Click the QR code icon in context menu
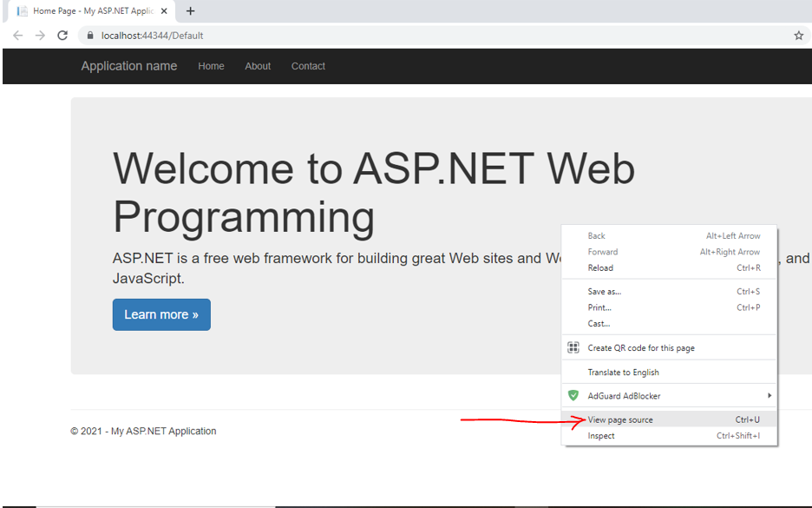812x508 pixels. pyautogui.click(x=573, y=347)
